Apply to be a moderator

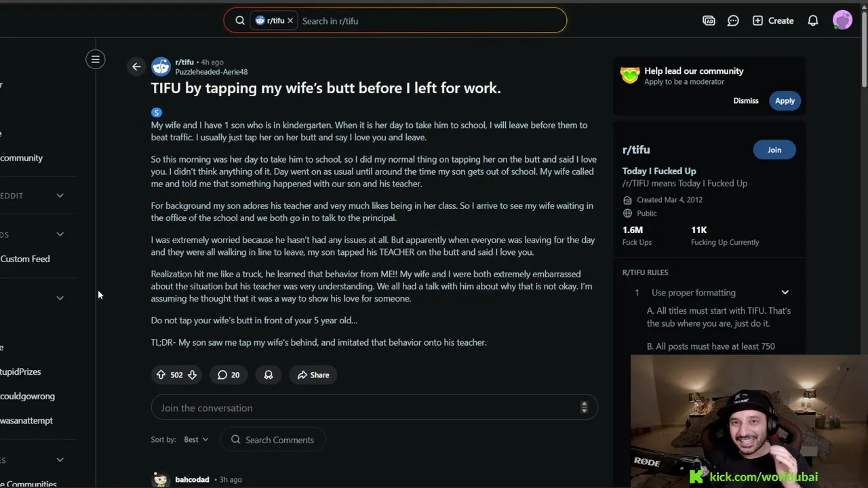tap(785, 101)
